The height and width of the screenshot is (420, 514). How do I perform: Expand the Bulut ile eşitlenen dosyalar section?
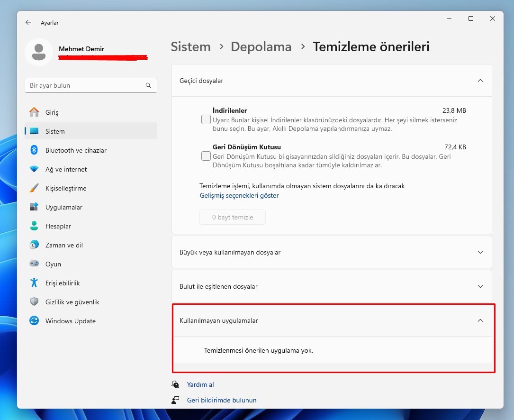[x=480, y=286]
